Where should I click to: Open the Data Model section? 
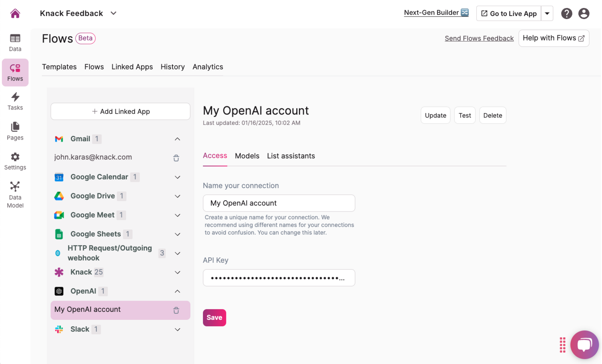tap(15, 195)
